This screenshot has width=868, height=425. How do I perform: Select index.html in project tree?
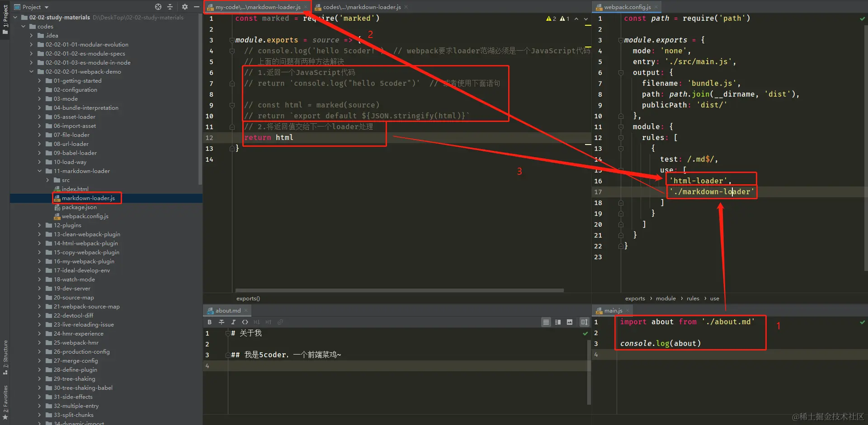[x=75, y=189]
